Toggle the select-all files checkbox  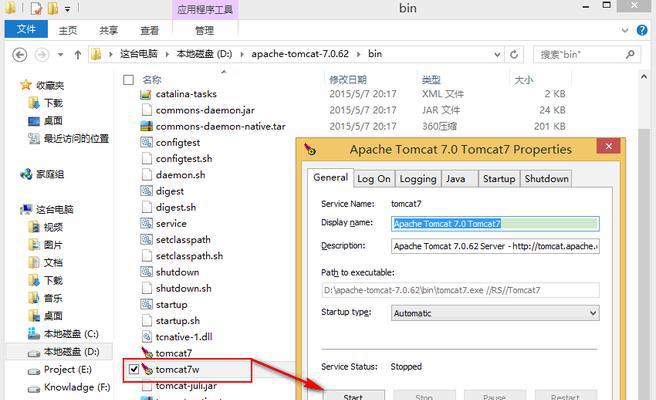point(128,79)
